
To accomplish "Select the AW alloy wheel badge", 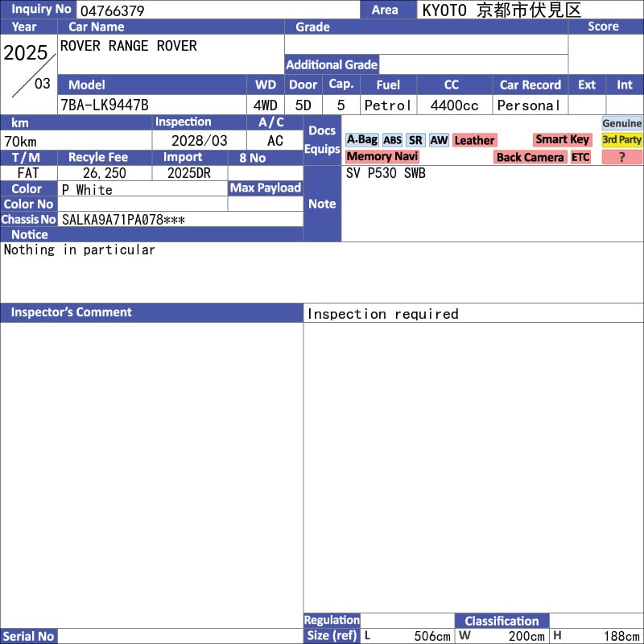I will 439,140.
